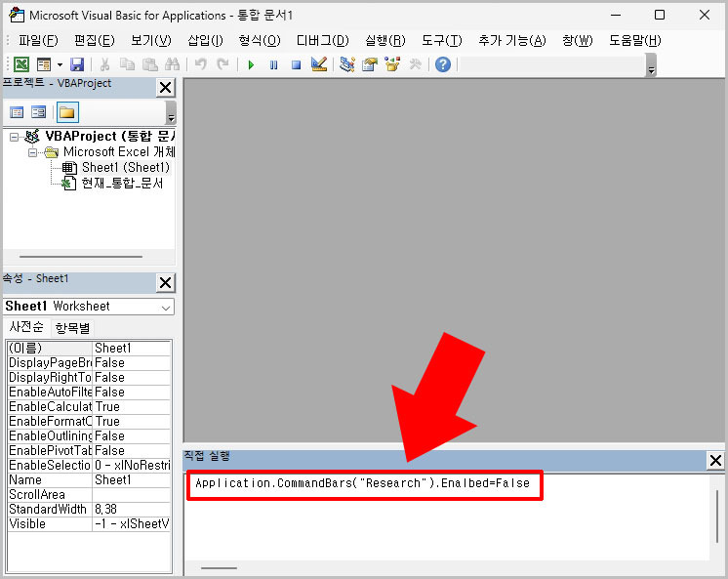Stop execution with Reset square icon
Screen dimensions: 728x579
pos(297,64)
